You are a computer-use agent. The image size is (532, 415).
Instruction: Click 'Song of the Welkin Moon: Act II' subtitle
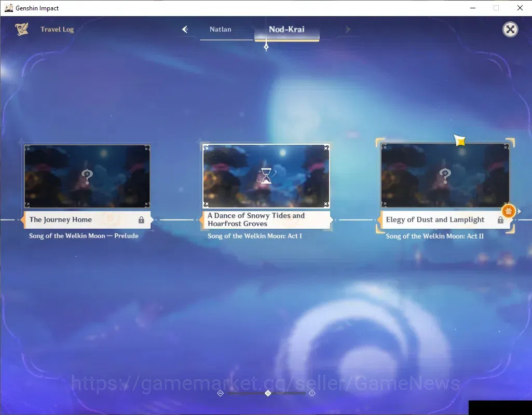(x=434, y=237)
